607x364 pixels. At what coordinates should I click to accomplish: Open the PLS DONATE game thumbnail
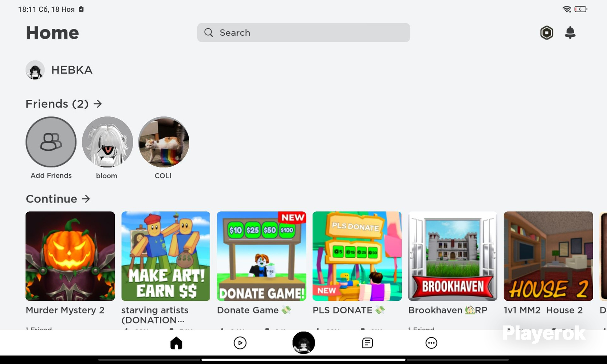click(x=357, y=256)
